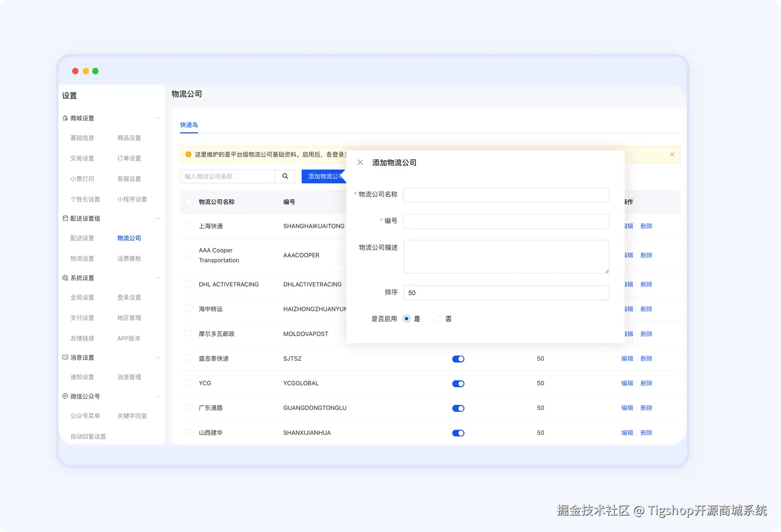This screenshot has width=781, height=532.
Task: Open 订单设置 in the sidebar
Action: [129, 159]
